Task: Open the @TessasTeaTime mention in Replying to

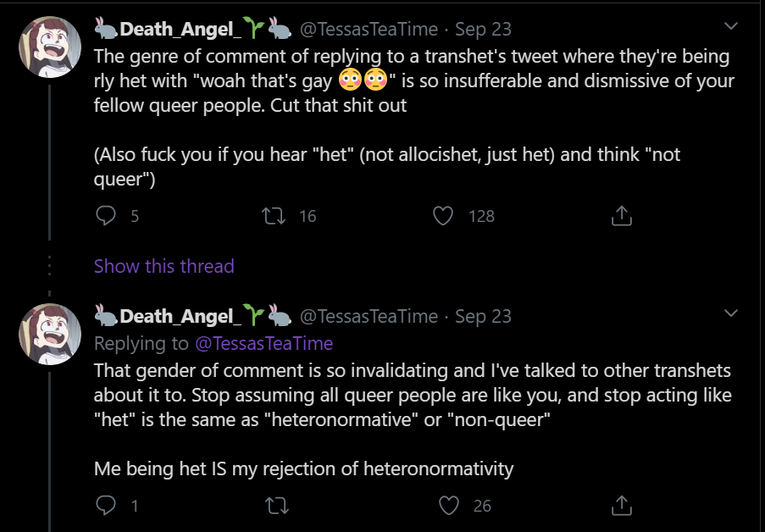Action: (x=264, y=343)
